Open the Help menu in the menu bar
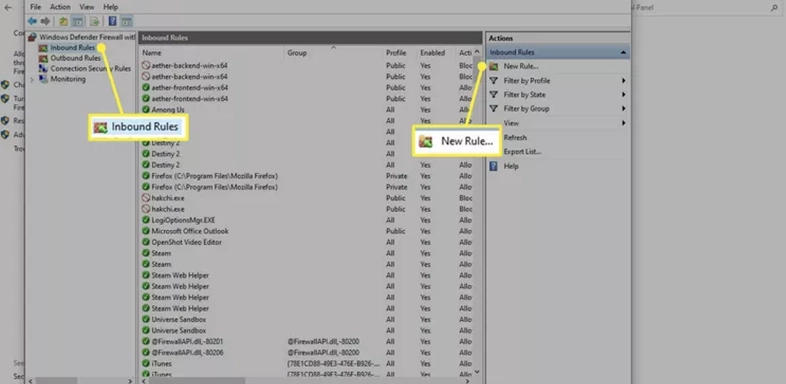Image resolution: width=786 pixels, height=384 pixels. coord(110,7)
